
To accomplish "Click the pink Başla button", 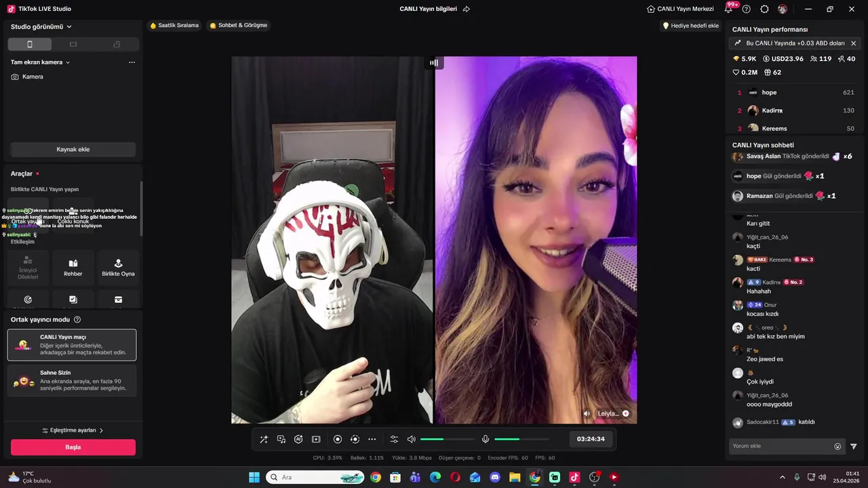I will 73,447.
